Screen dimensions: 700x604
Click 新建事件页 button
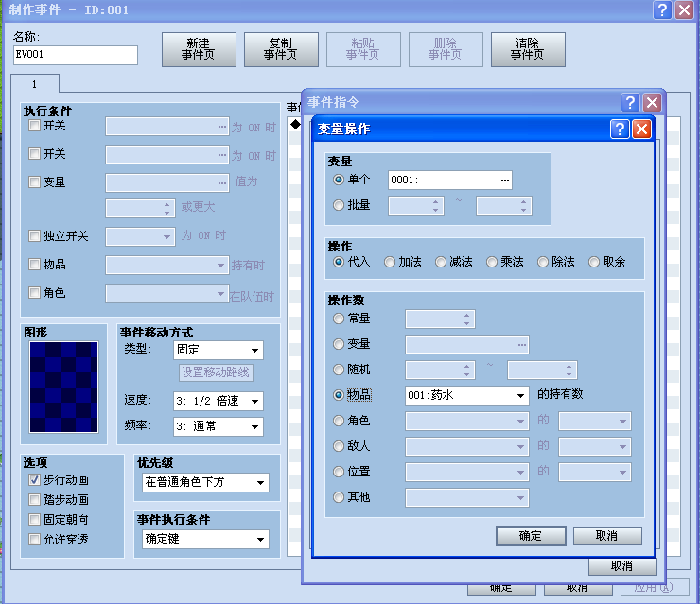click(x=199, y=49)
